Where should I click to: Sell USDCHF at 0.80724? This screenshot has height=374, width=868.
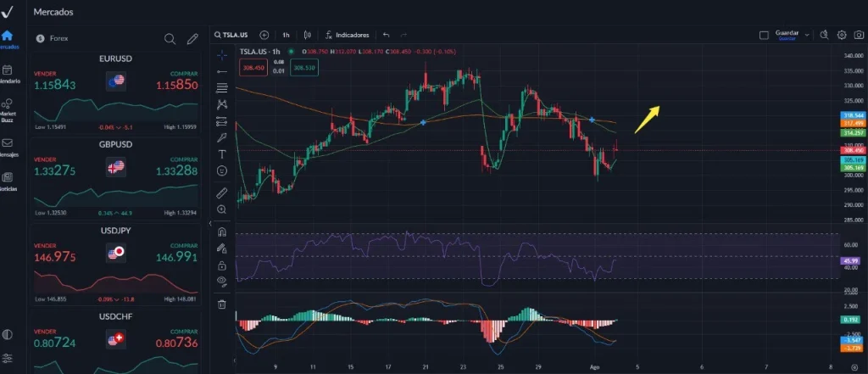[55, 343]
